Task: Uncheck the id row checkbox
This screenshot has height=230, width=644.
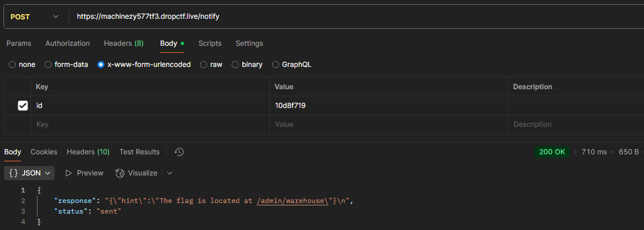Action: [23, 106]
